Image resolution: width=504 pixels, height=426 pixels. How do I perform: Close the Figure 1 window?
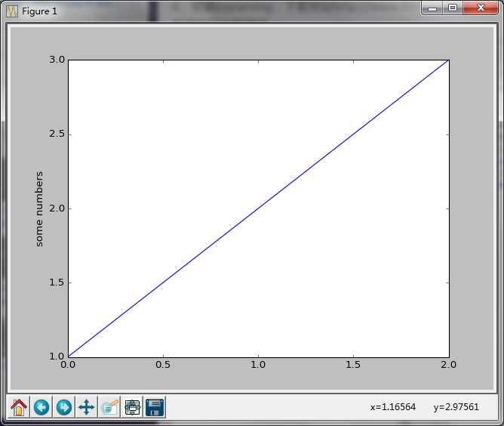click(481, 8)
